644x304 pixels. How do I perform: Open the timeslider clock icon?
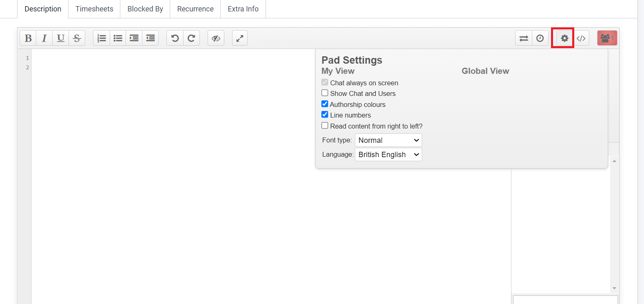click(540, 38)
